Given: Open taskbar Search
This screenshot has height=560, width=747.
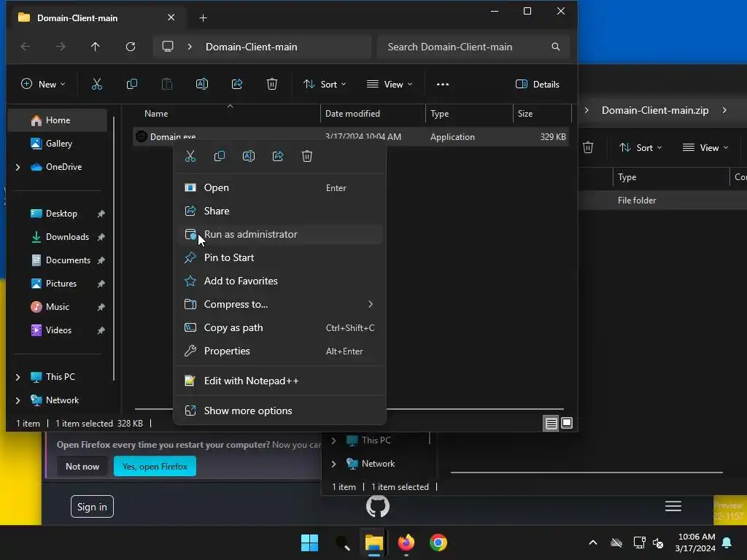Looking at the screenshot, I should click(343, 542).
